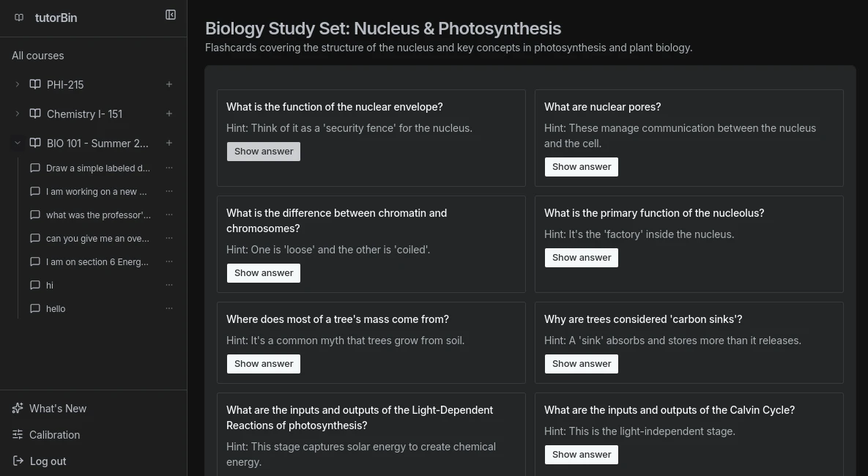Show answer for nuclear envelope function card
The height and width of the screenshot is (476, 868).
[x=264, y=152]
